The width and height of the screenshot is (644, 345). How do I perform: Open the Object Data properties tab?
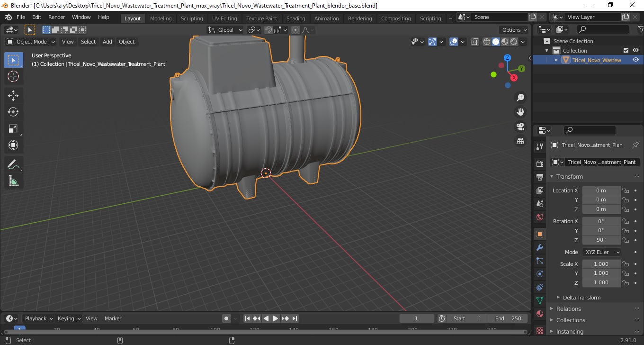coord(539,300)
